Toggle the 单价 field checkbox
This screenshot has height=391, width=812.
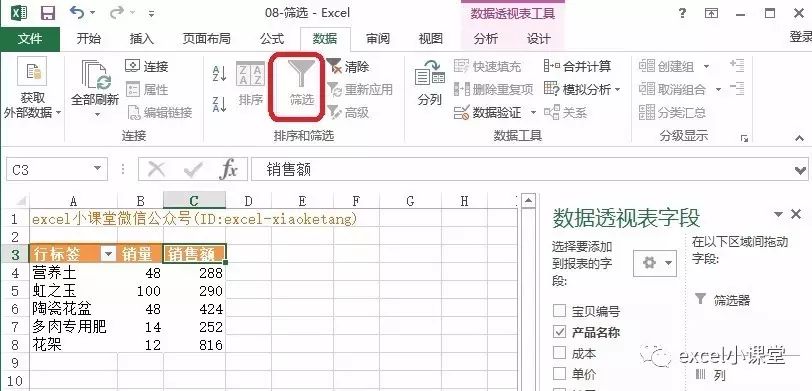[559, 374]
